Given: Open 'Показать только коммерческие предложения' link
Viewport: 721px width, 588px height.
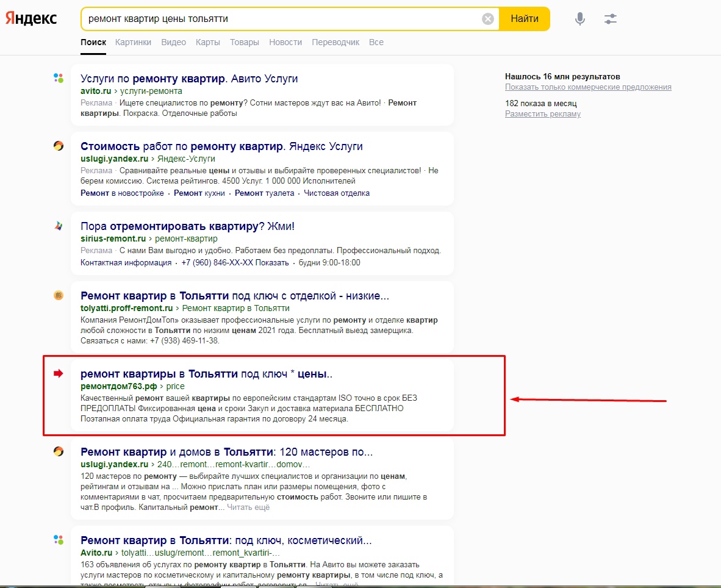Looking at the screenshot, I should point(588,87).
